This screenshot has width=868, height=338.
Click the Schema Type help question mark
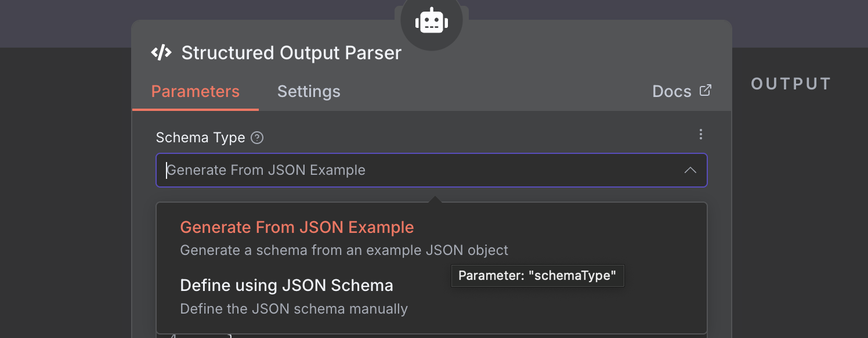point(257,138)
